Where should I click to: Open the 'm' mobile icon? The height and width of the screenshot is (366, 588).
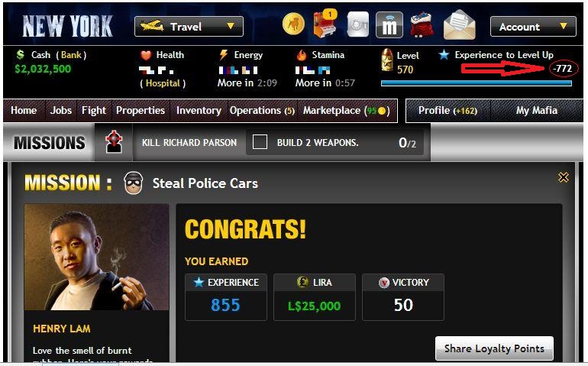click(x=389, y=24)
